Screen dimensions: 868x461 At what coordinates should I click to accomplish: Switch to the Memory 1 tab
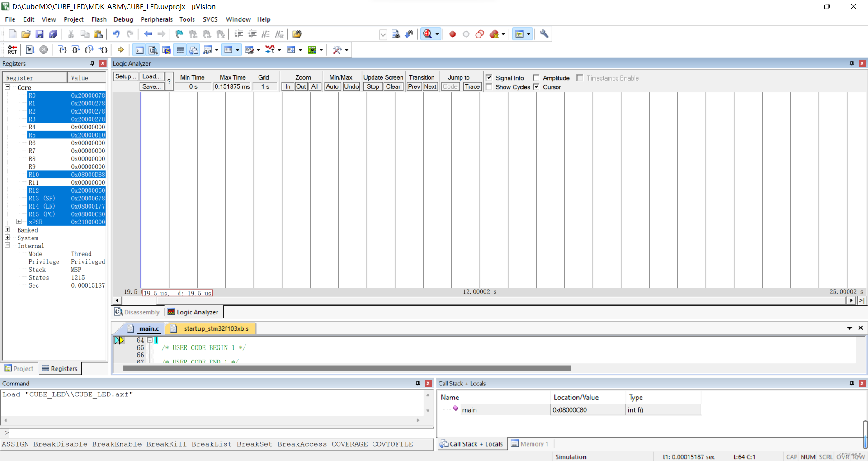[530, 444]
